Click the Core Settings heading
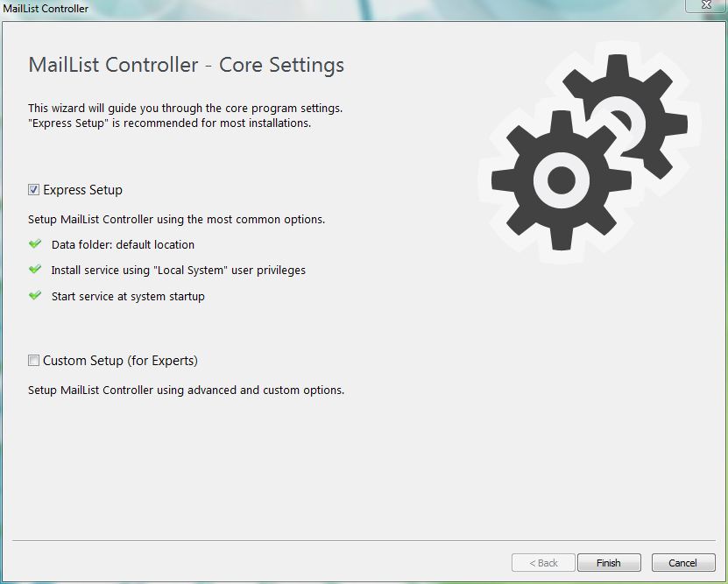This screenshot has width=728, height=584. 186,66
